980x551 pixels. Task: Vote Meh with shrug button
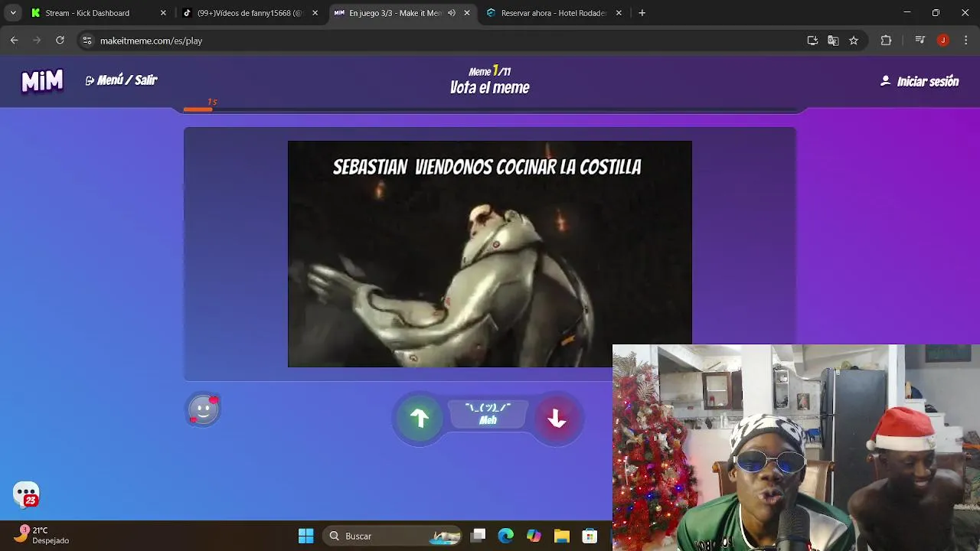[x=488, y=414]
